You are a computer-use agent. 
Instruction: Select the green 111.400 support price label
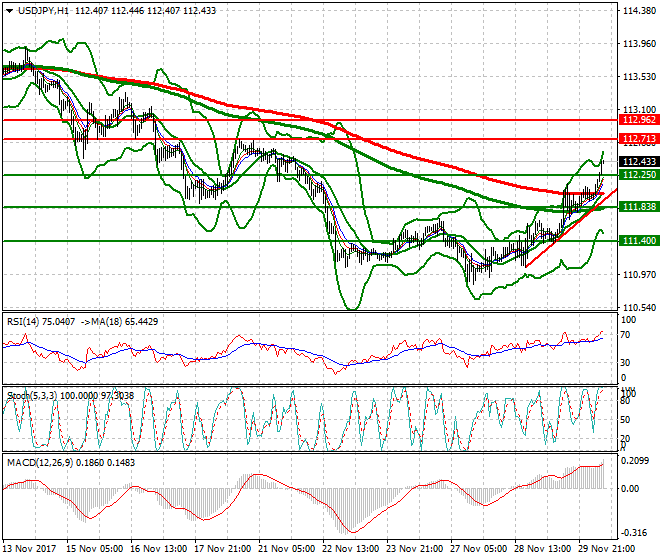coord(639,241)
